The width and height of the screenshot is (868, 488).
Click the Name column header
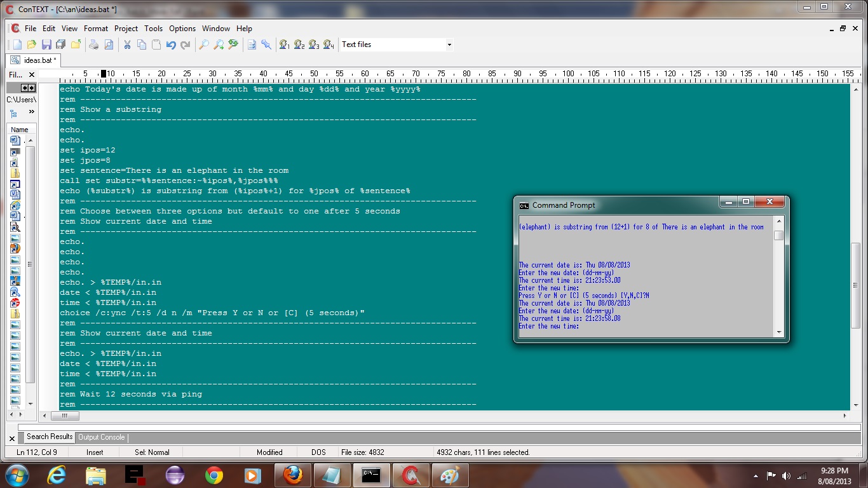click(x=20, y=130)
